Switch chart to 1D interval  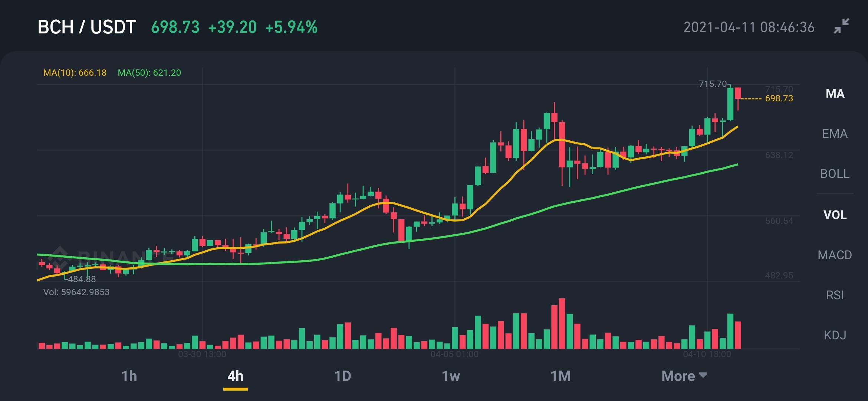(342, 376)
